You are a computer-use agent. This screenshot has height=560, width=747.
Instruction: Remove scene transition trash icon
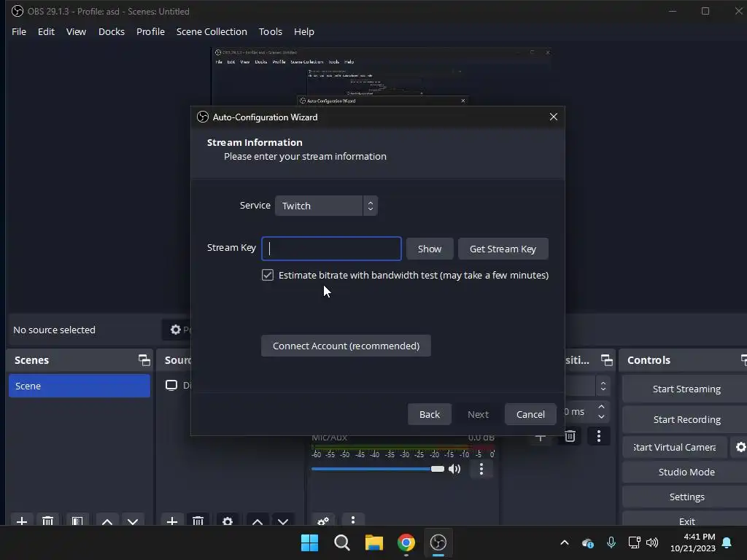[570, 436]
